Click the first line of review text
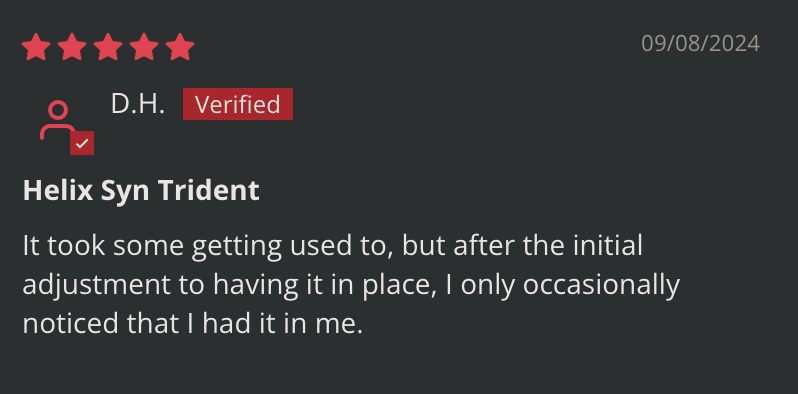The image size is (798, 394). tap(333, 246)
